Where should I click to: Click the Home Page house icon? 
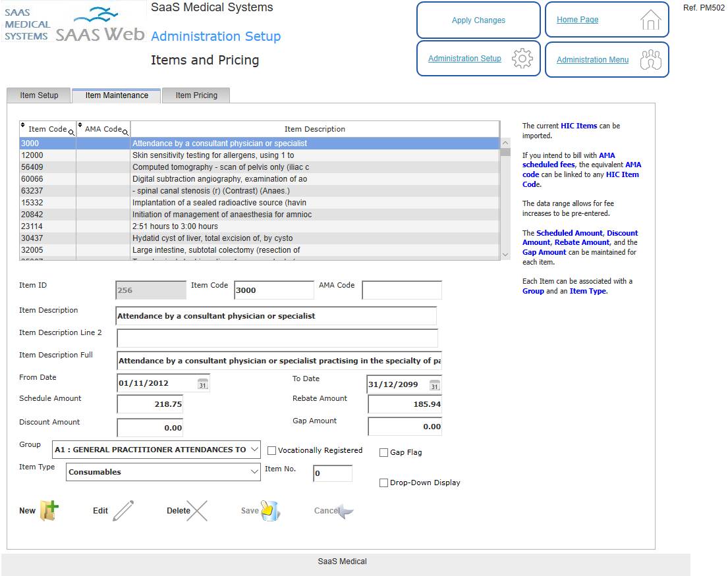click(x=650, y=20)
